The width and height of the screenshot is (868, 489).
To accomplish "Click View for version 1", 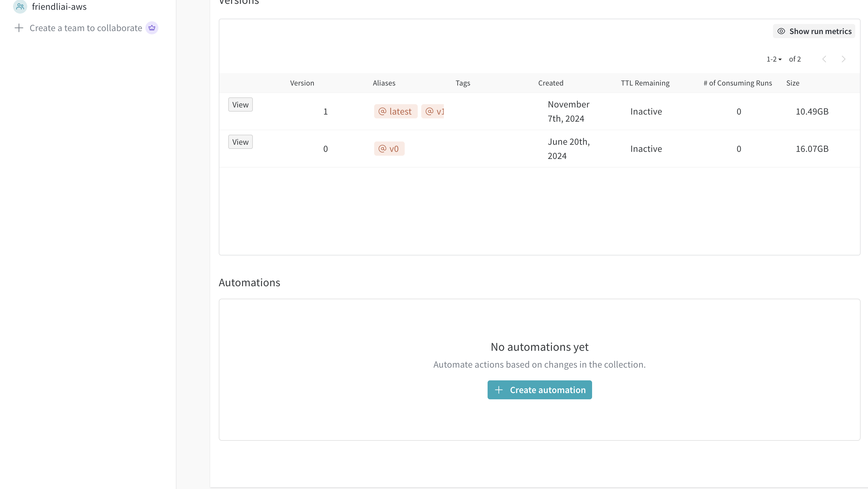I will 240,104.
